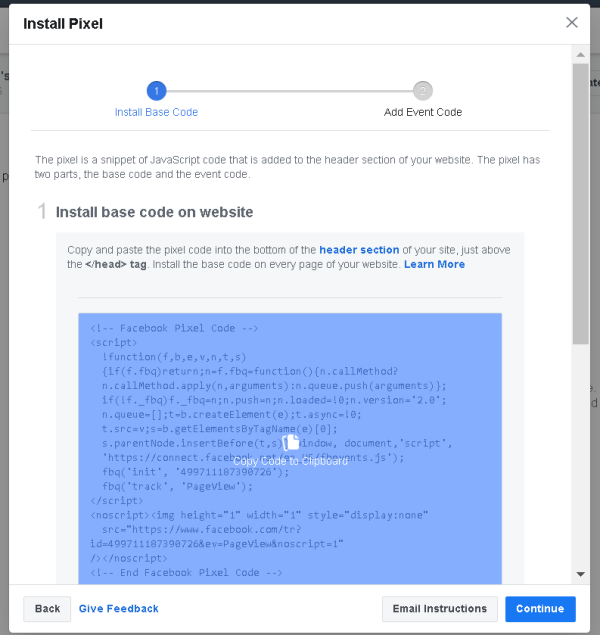Click the 'End Facebook Pixel Code' comment line

click(186, 573)
